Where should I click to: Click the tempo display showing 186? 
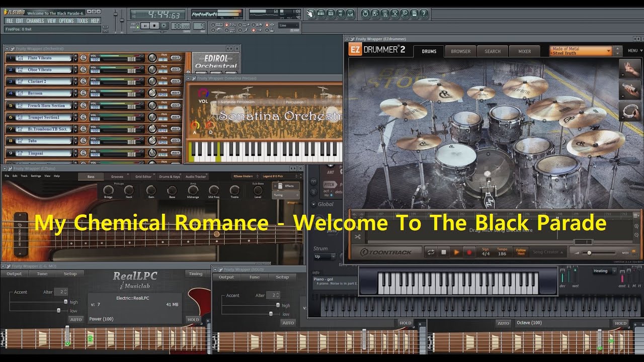click(181, 26)
